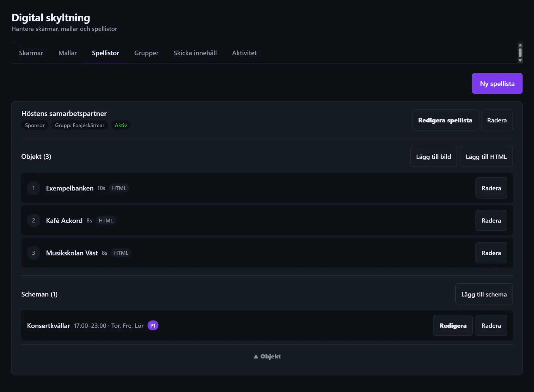Viewport: 534px width, 392px height.
Task: Select the Spellistor tab
Action: [x=105, y=53]
